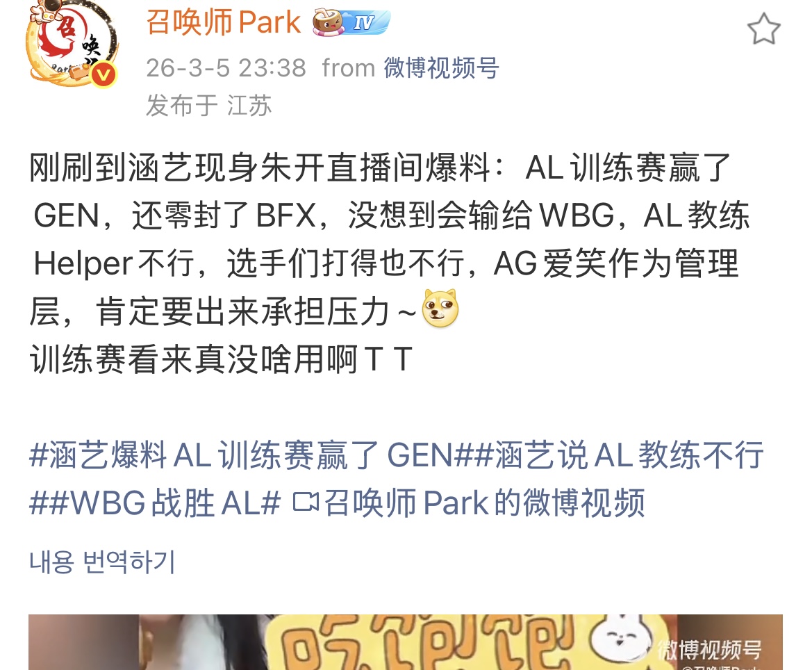Tap the blue level IV badge
812x670 pixels.
(x=367, y=22)
